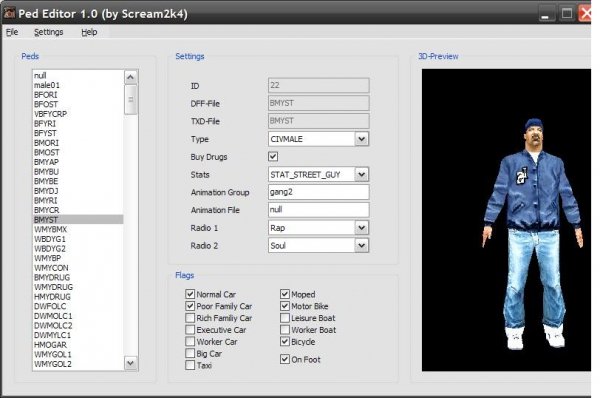Viewport: 600px width, 398px height.
Task: Select the highlighted BMYST ped entry
Action: coord(78,220)
